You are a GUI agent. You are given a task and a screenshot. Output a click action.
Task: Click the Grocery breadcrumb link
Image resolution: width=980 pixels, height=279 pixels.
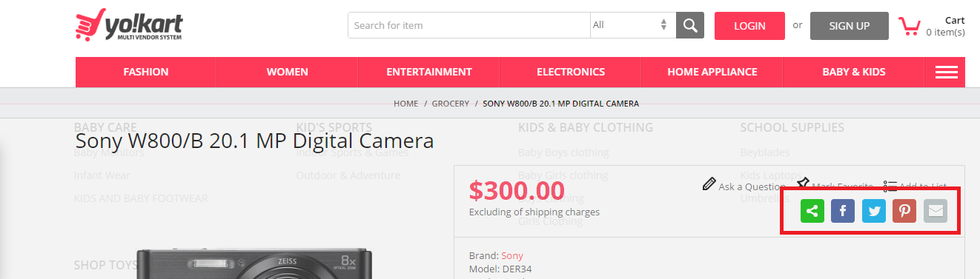pyautogui.click(x=451, y=104)
